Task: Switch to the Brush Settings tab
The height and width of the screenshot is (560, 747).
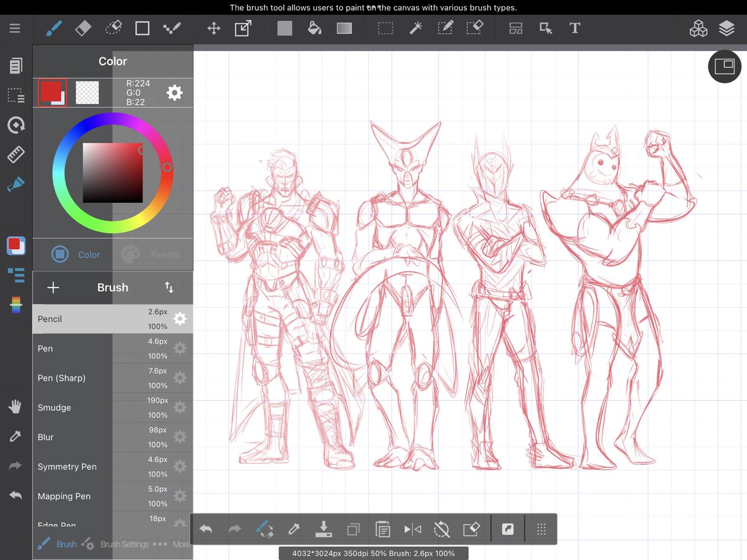Action: pos(116,544)
